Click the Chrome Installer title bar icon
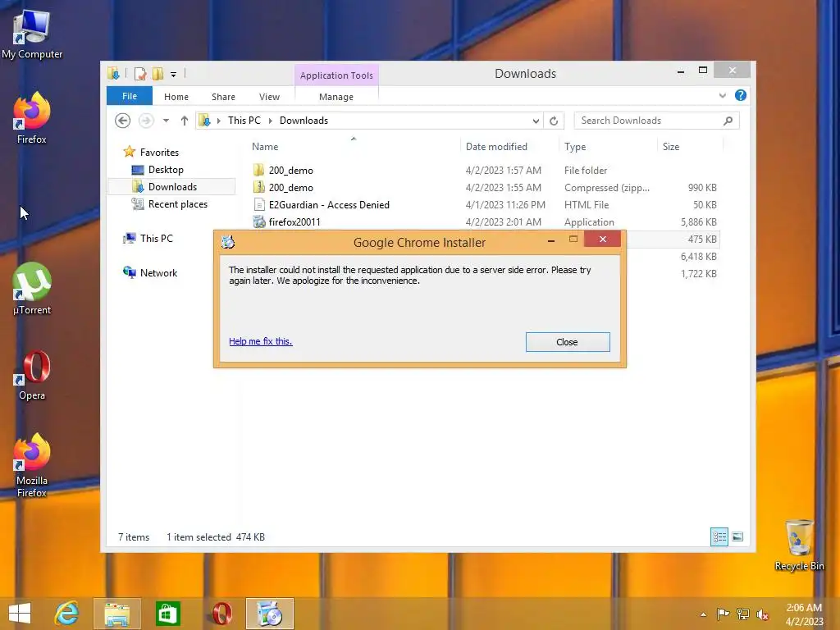The image size is (840, 630). [228, 242]
